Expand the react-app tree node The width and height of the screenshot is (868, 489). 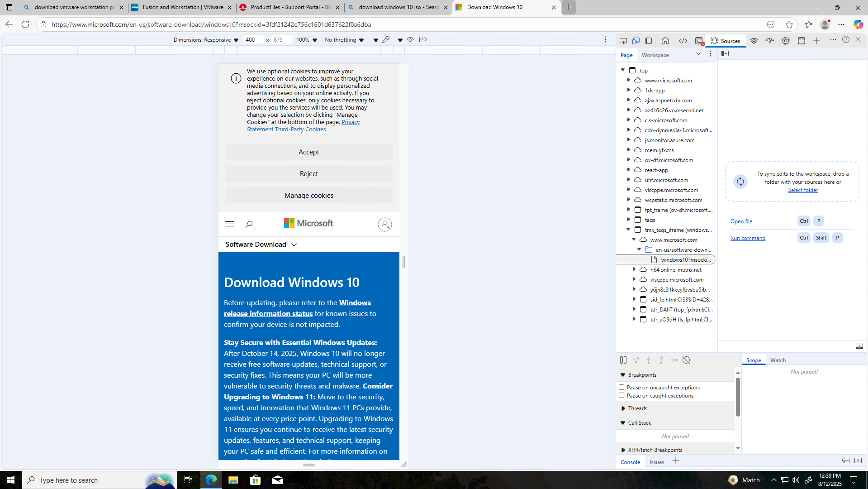click(x=628, y=170)
